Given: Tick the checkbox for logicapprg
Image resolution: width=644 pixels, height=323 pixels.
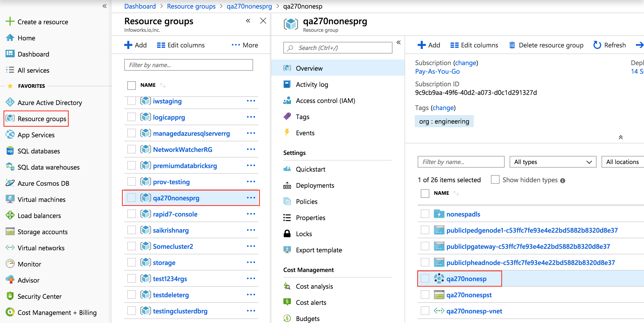Looking at the screenshot, I should point(132,117).
